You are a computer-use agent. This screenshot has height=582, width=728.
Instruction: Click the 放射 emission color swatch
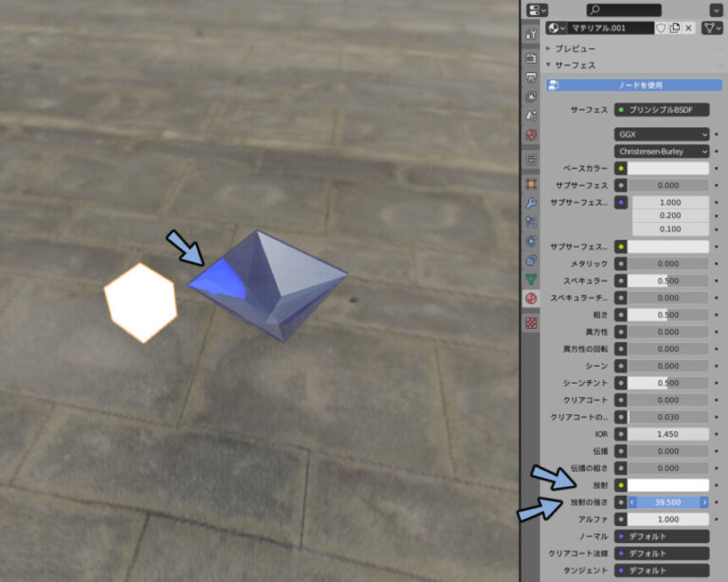pyautogui.click(x=668, y=485)
